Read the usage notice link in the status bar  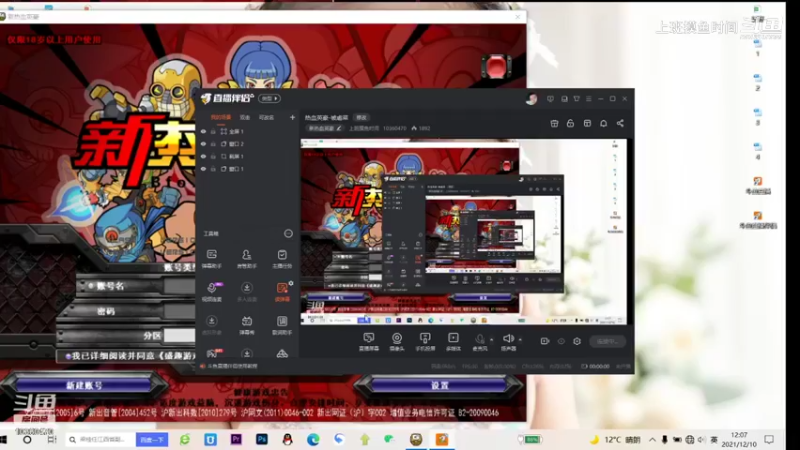pos(232,366)
